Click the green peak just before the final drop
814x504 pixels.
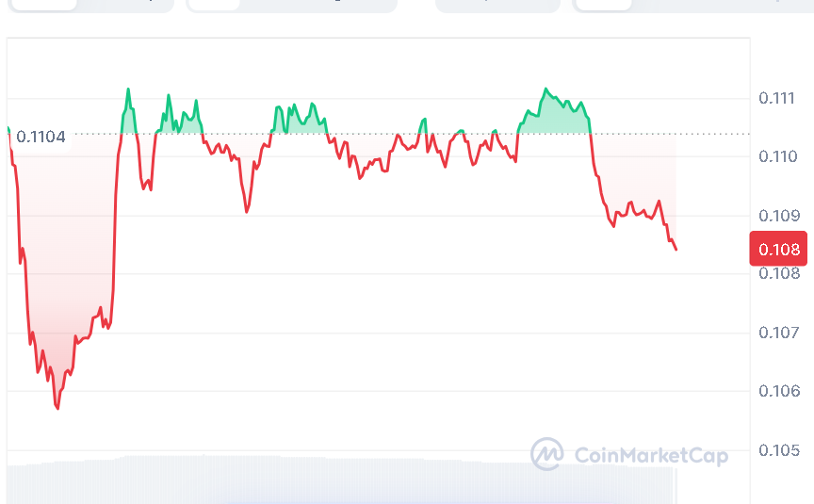click(545, 89)
